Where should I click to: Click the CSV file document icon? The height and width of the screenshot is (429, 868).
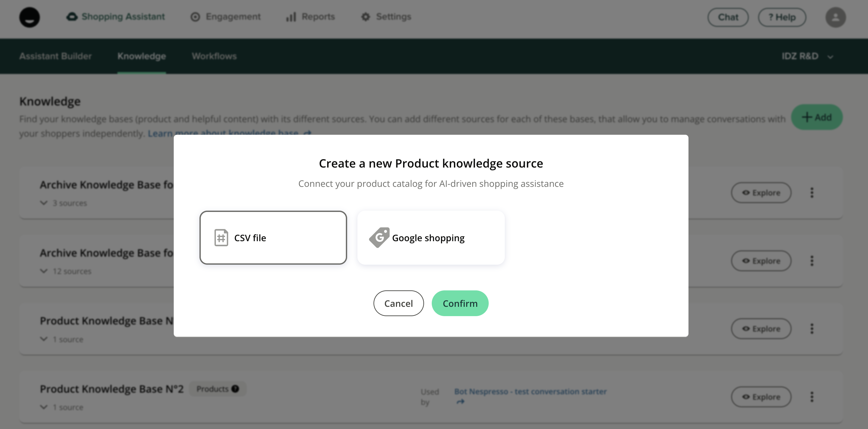pyautogui.click(x=221, y=238)
